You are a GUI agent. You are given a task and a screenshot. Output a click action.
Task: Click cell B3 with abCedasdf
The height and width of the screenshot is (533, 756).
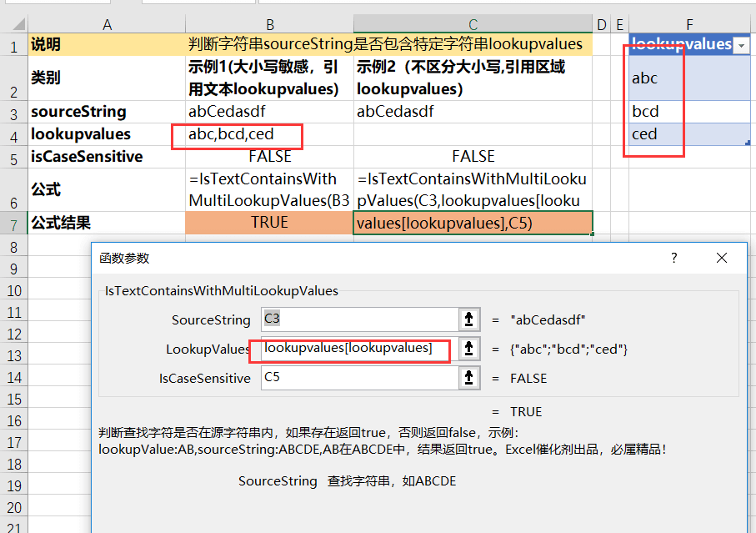pos(269,112)
